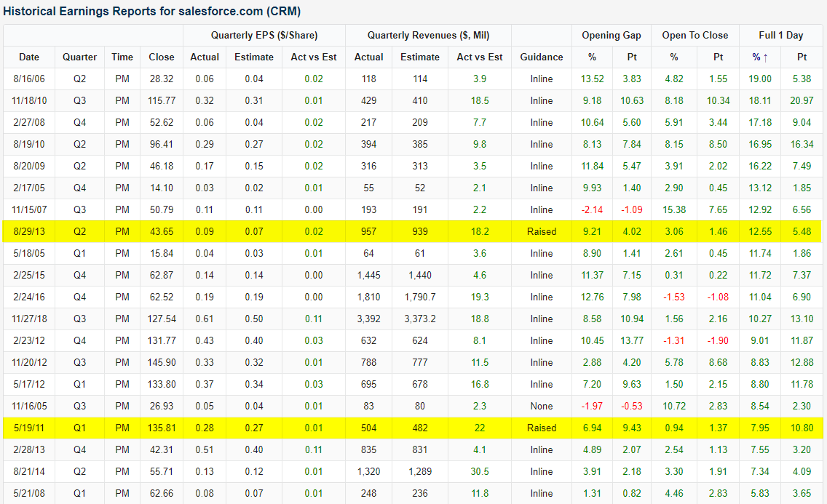Click Actual header under Quarterly EPS
Screen dimensions: 827x504
(x=205, y=57)
